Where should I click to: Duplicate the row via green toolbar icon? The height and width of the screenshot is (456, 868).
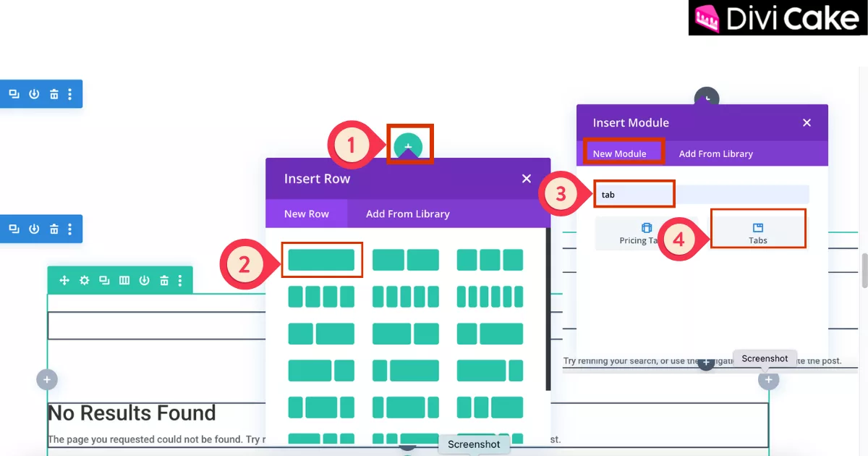(104, 280)
